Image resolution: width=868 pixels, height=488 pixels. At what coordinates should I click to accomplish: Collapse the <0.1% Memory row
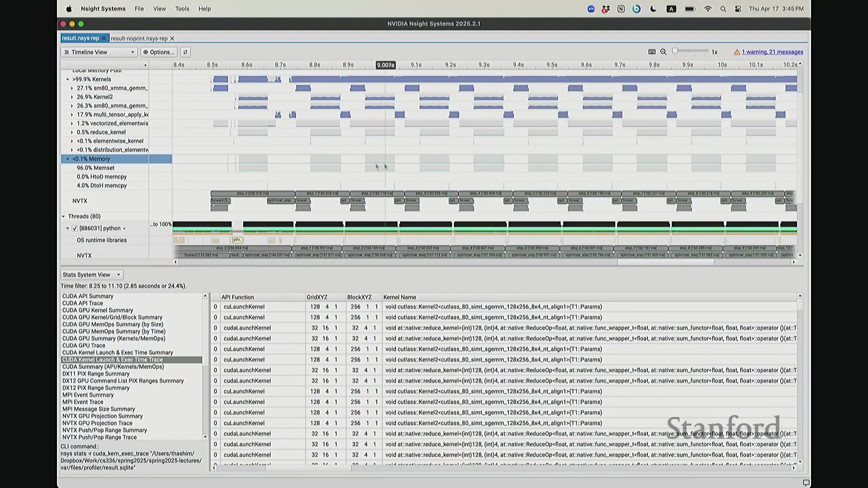click(68, 159)
